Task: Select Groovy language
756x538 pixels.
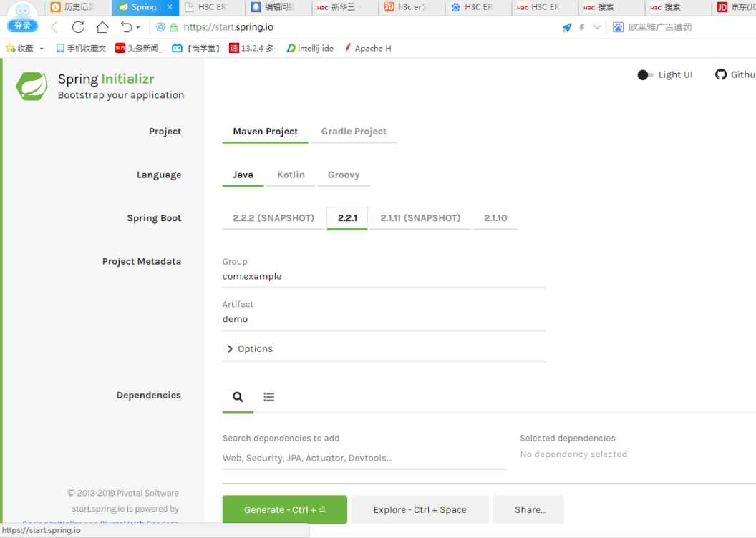Action: coord(344,175)
